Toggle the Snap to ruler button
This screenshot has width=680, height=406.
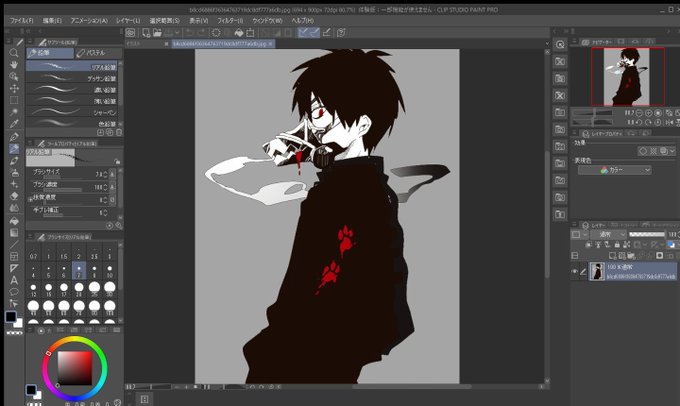click(x=303, y=33)
